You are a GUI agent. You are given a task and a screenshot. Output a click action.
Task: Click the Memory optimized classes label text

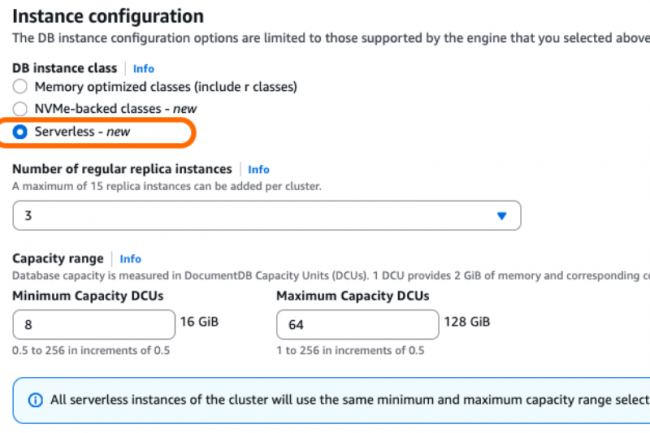coord(166,87)
